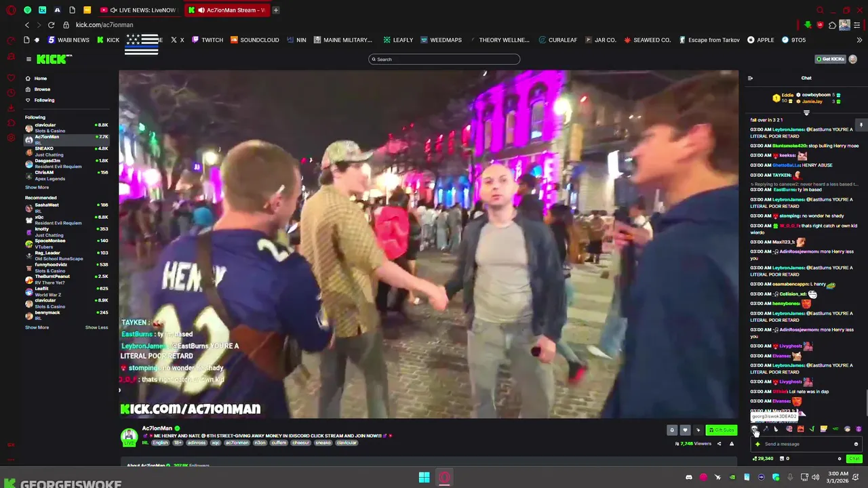Click the Opera taskbar app icon

[444, 477]
